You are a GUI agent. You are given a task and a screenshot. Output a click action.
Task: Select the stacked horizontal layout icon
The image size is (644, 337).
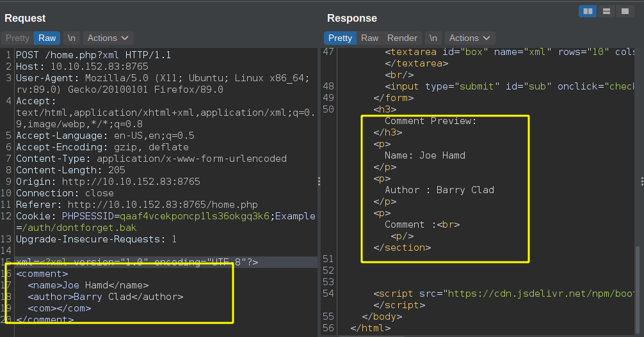[606, 12]
